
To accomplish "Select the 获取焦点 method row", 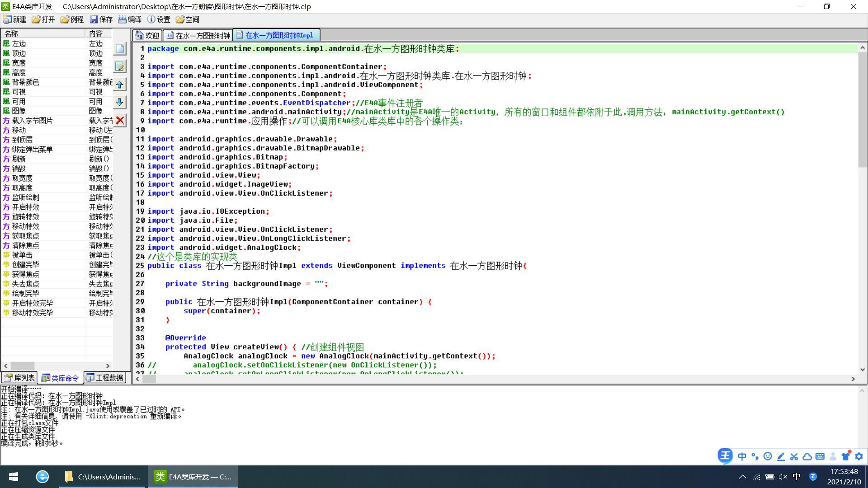I will (x=57, y=236).
